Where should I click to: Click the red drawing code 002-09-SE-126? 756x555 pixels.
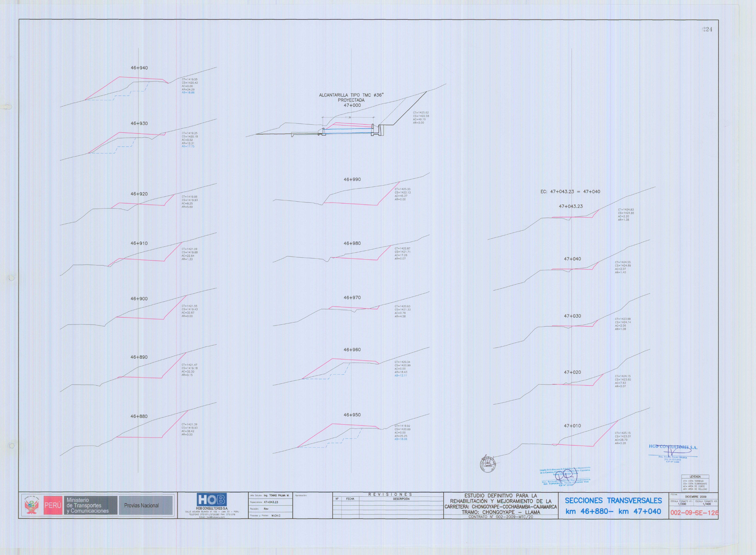(694, 513)
